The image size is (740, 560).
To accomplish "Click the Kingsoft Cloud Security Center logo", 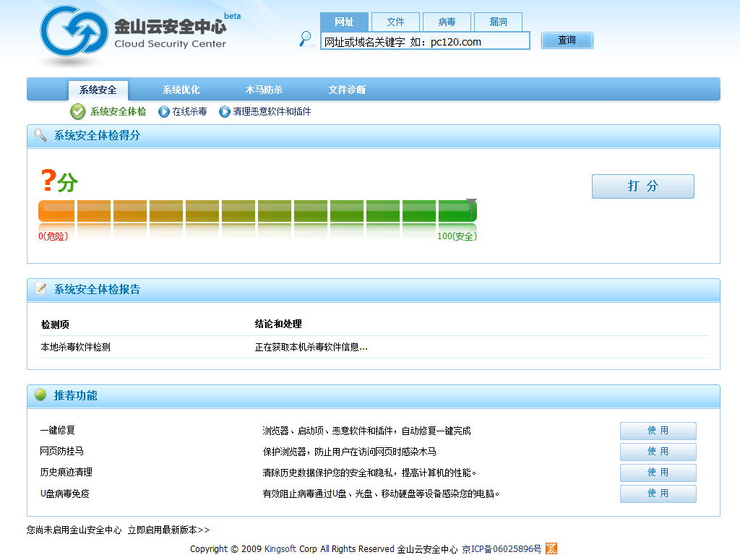I will pos(134,33).
